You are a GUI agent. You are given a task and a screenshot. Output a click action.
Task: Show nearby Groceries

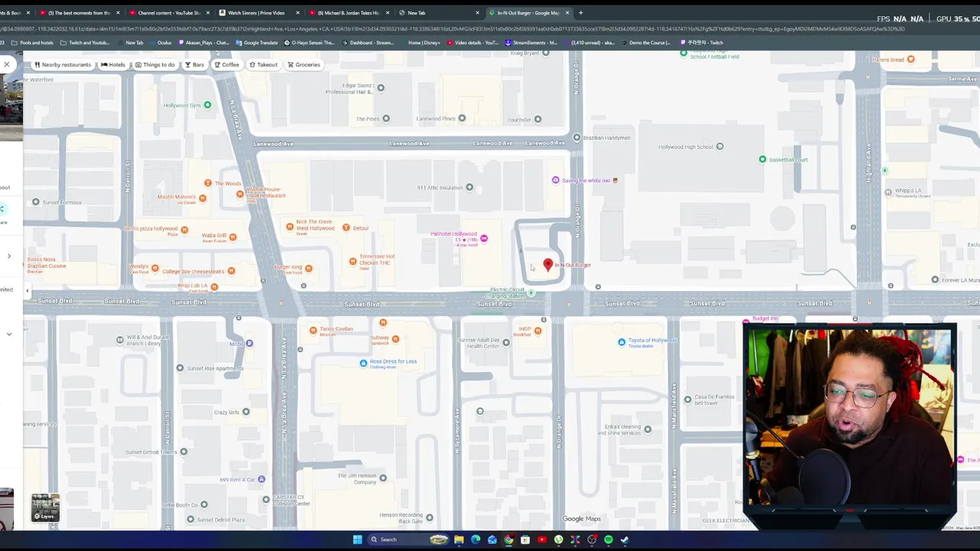point(304,64)
